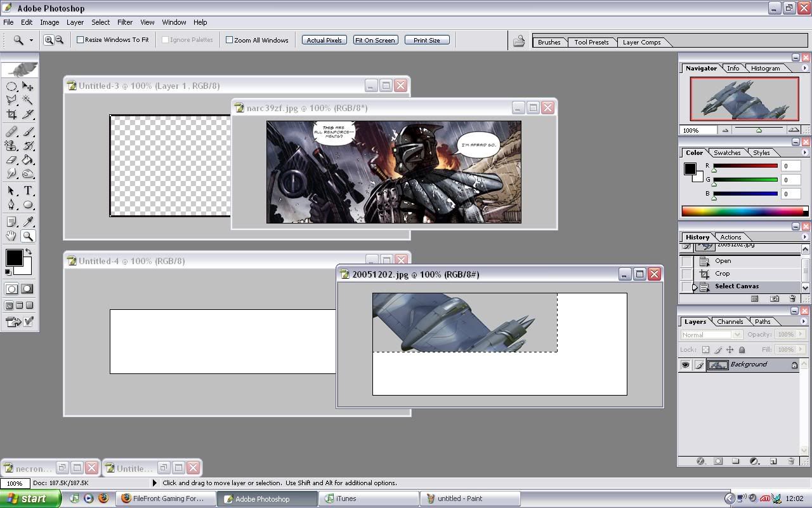Select the Eyedropper tool

click(28, 222)
